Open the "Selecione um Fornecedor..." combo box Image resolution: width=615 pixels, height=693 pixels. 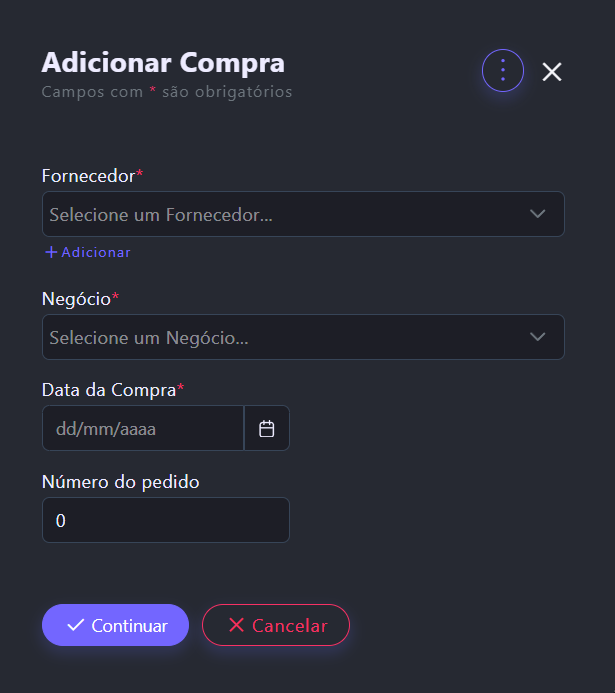tap(280, 214)
